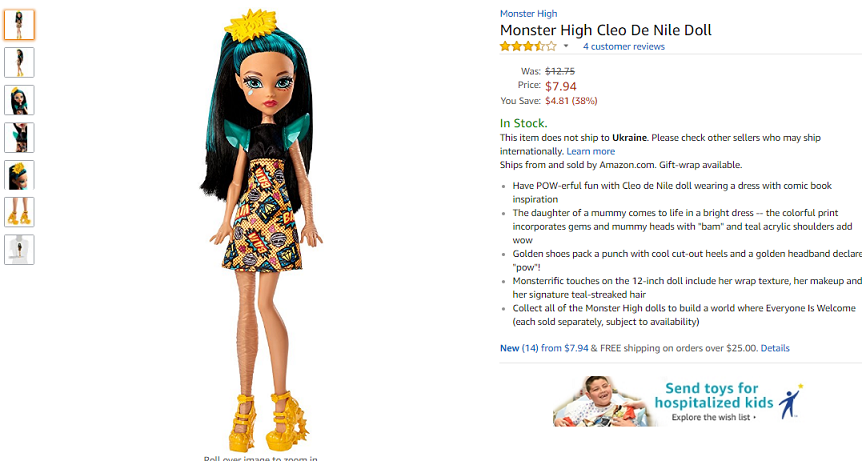Click Learn more about international shipping
The image size is (862, 461).
pos(590,151)
